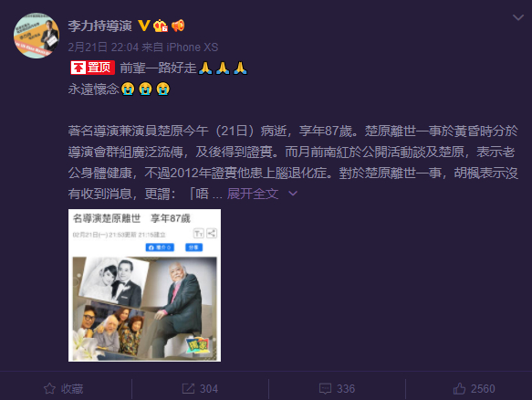Image resolution: width=532 pixels, height=400 pixels.
Task: Click the 收藏 star icon
Action: pyautogui.click(x=49, y=388)
